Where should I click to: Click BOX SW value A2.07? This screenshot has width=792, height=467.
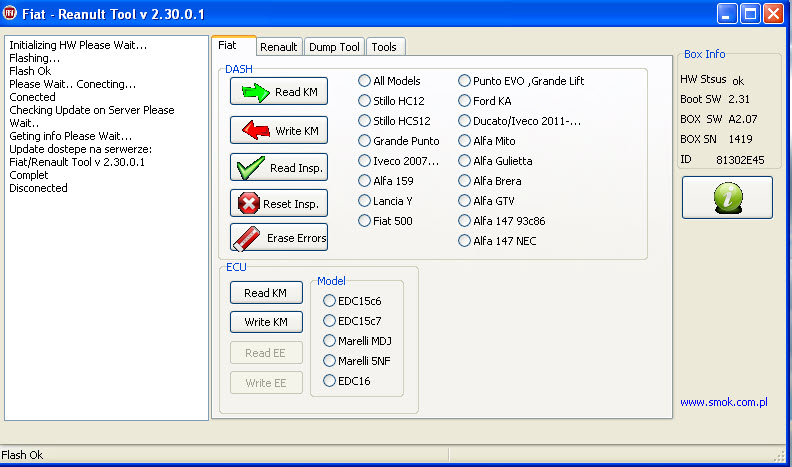(742, 119)
